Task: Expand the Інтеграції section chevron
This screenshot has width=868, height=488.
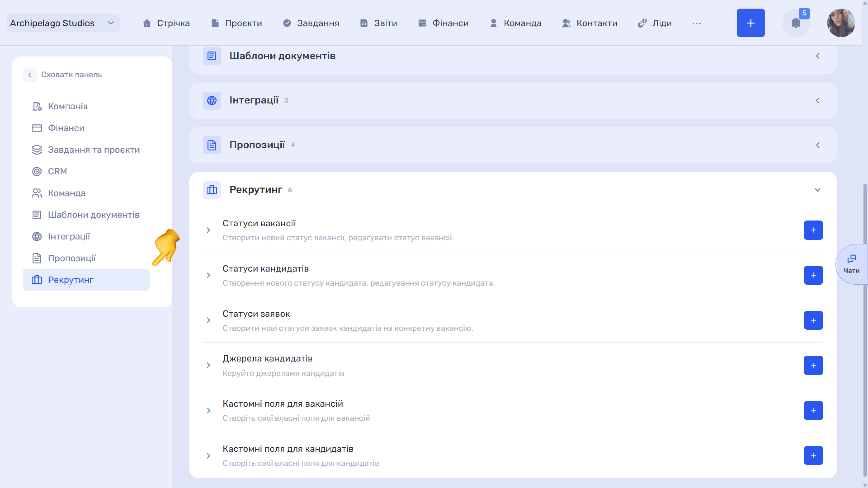Action: click(817, 100)
